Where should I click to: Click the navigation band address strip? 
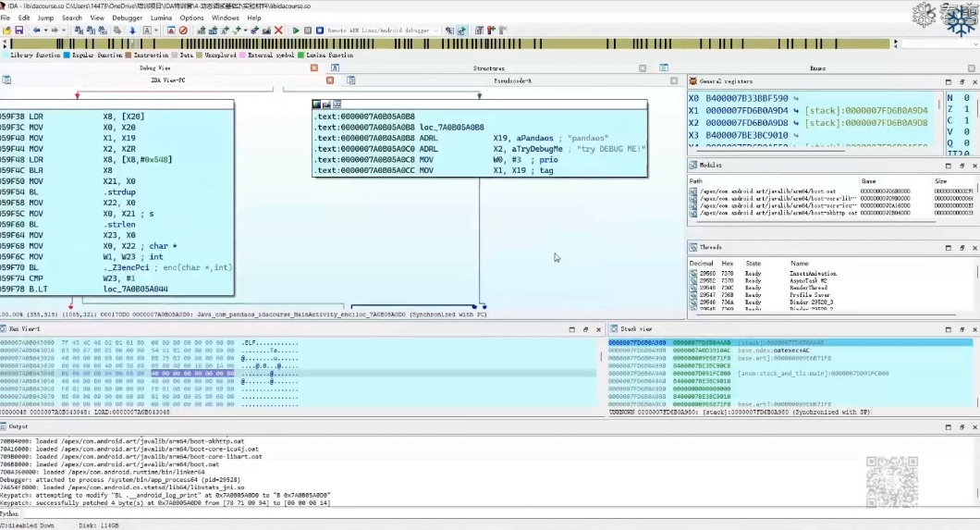(x=450, y=43)
